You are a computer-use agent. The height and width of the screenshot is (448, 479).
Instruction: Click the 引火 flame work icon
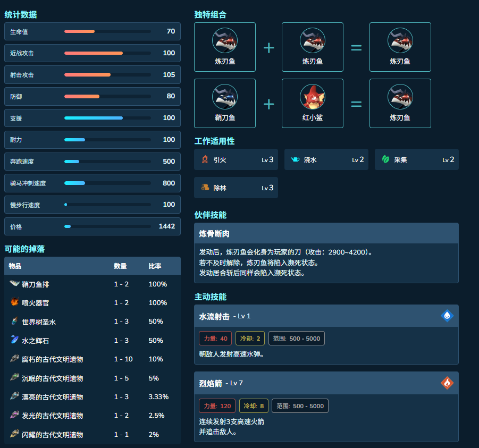[205, 159]
